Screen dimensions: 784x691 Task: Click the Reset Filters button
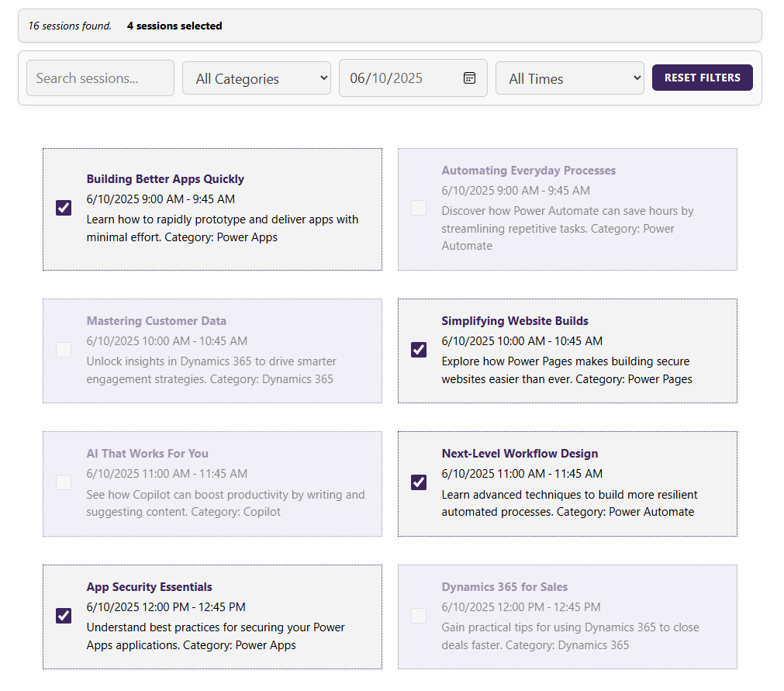coord(703,78)
